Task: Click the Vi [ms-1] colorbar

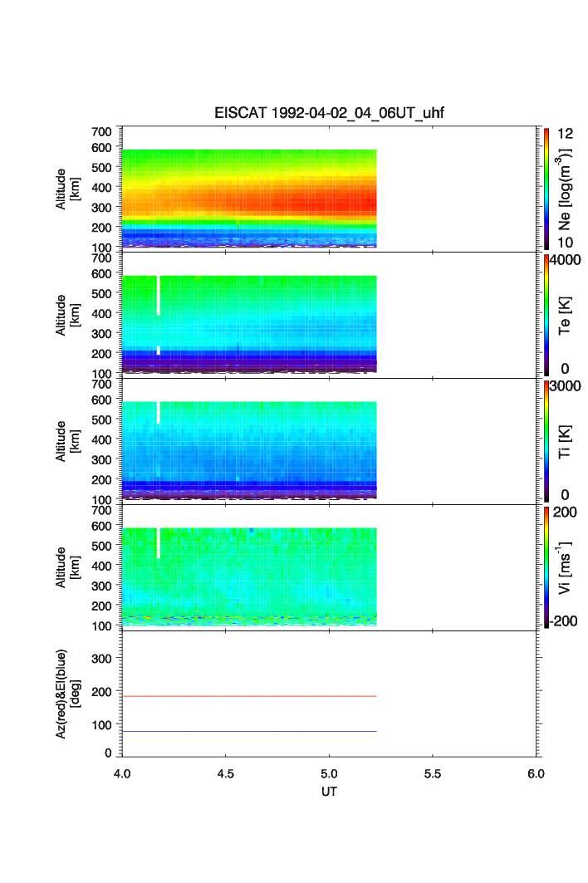Action: pos(546,567)
